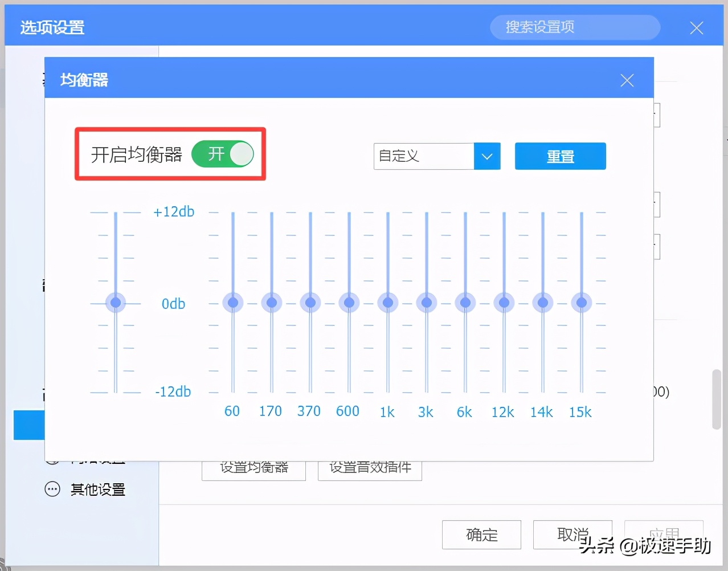Click the chevron arrow on the preset combo box
The width and height of the screenshot is (728, 571).
tap(486, 156)
